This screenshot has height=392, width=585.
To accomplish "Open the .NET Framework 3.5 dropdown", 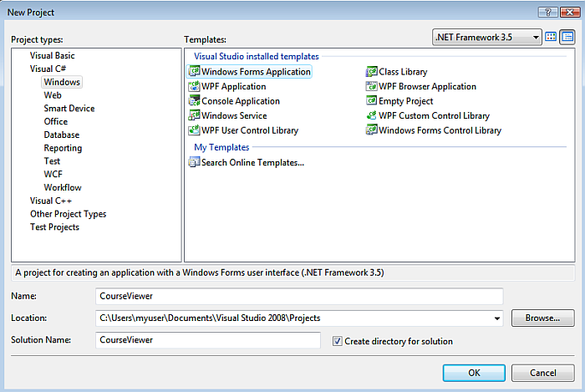I will pos(487,37).
